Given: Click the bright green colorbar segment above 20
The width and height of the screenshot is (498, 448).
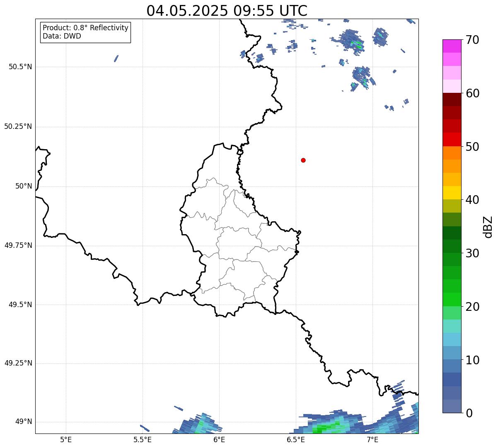Looking at the screenshot, I should [x=452, y=300].
